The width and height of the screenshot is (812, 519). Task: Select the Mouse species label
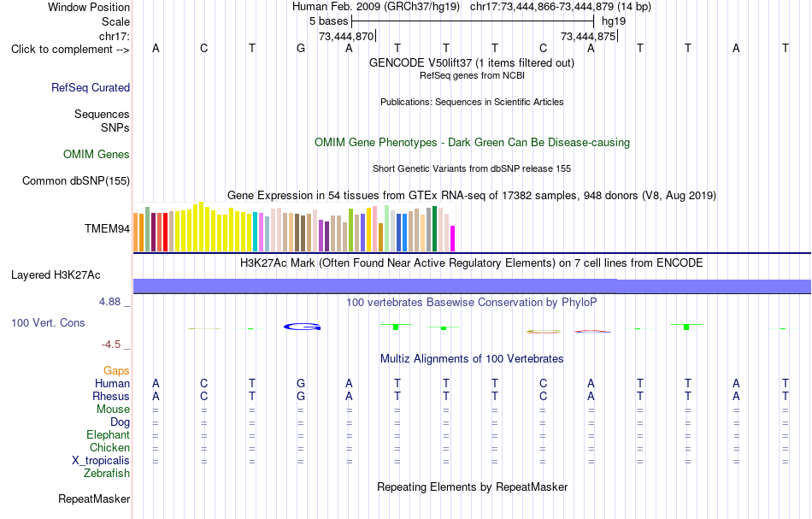(113, 410)
